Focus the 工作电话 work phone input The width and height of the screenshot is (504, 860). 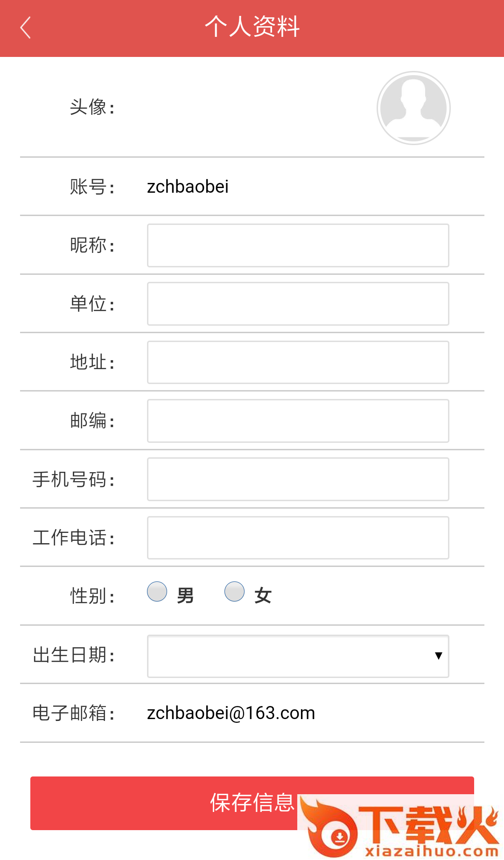(298, 538)
